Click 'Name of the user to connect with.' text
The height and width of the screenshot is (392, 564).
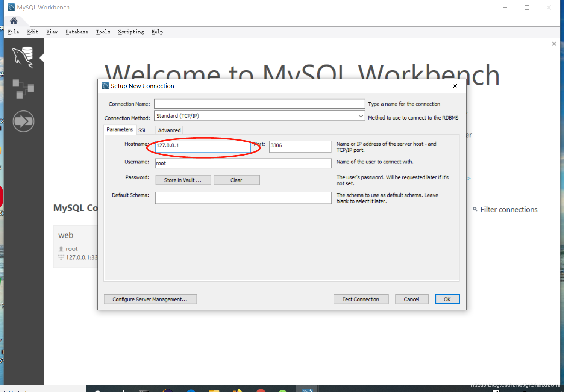coord(375,162)
